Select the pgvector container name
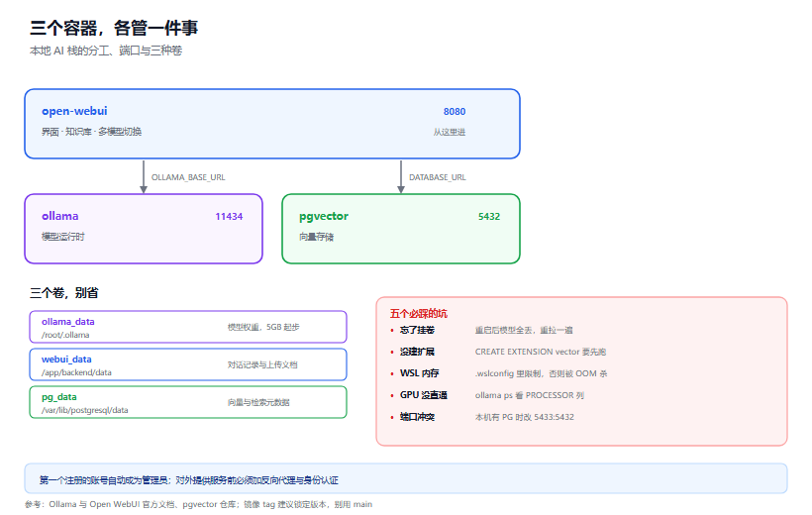The width and height of the screenshot is (812, 515). pos(324,217)
